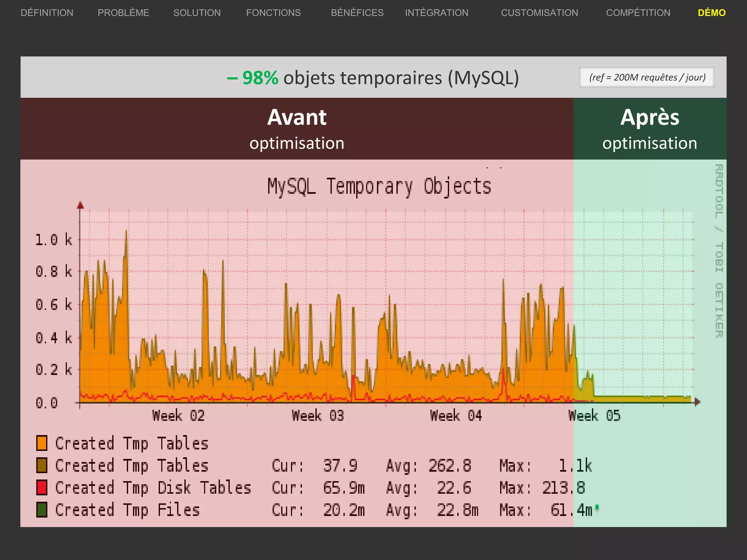Click the red Tmp Disk Tables swatch
Viewport: 747px width, 560px height.
[x=42, y=488]
